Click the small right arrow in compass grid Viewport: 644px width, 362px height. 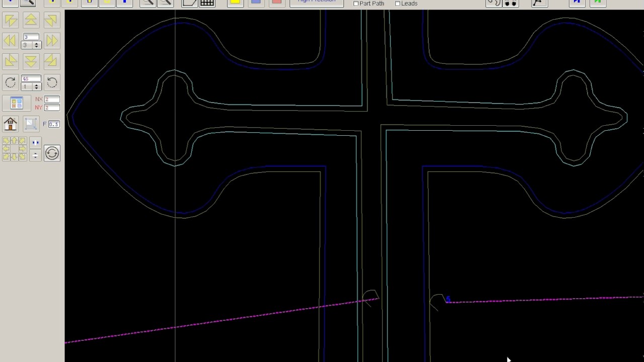(x=22, y=149)
